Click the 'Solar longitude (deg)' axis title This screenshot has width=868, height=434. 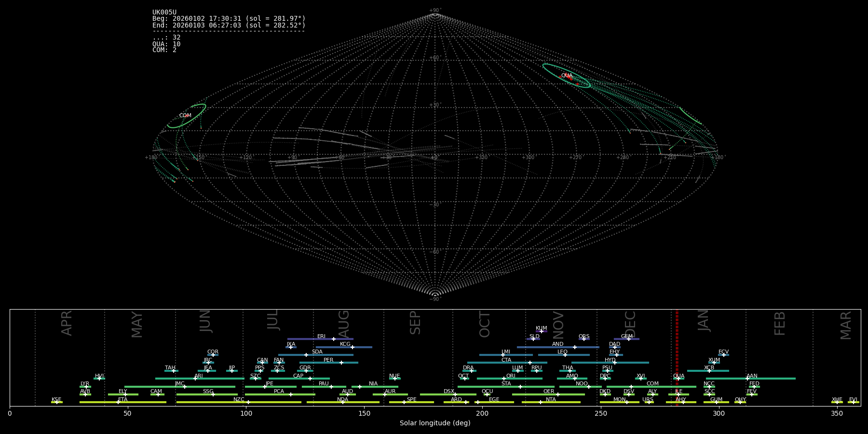(x=435, y=423)
